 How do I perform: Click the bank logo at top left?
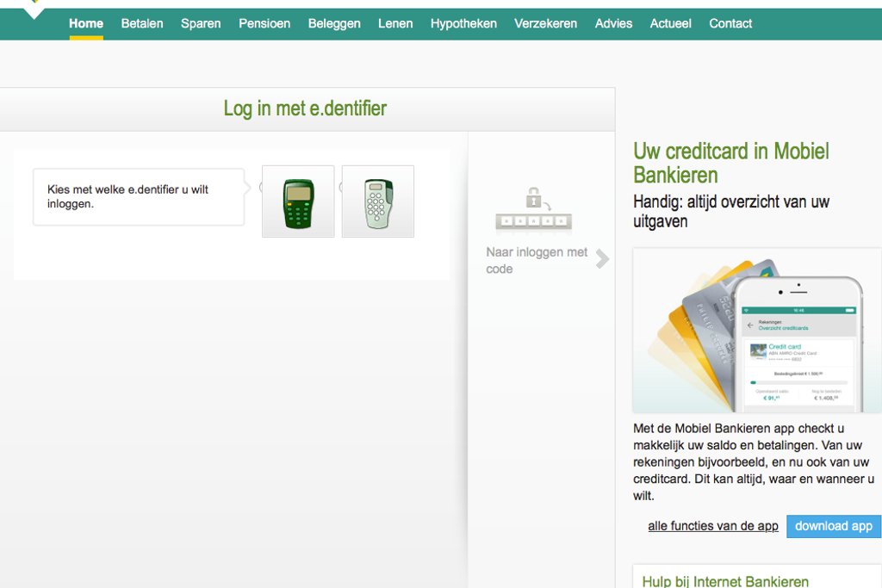click(x=34, y=4)
